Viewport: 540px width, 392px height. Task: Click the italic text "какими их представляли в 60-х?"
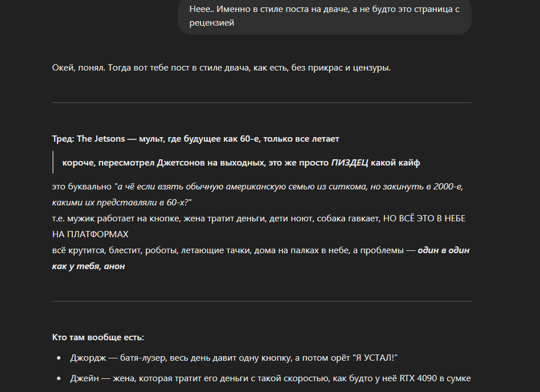(121, 203)
